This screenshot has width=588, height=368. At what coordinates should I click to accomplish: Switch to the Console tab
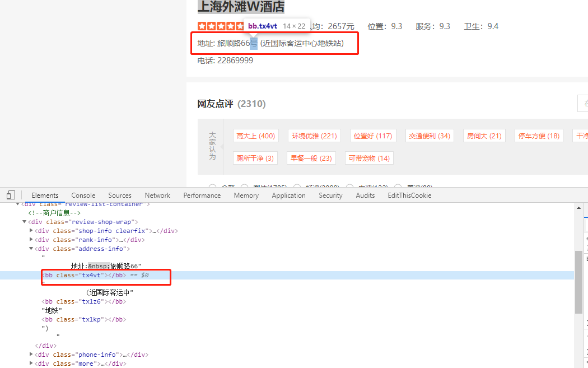(83, 195)
